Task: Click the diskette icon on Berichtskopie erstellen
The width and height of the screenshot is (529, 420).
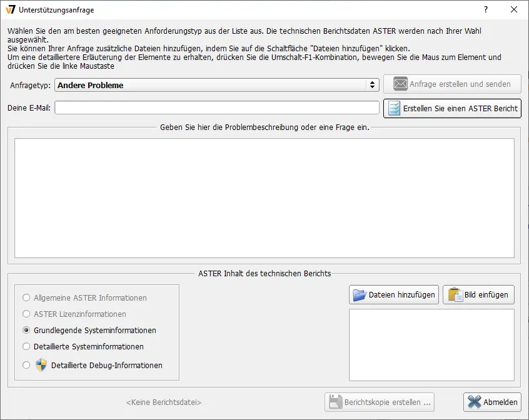Action: tap(335, 402)
